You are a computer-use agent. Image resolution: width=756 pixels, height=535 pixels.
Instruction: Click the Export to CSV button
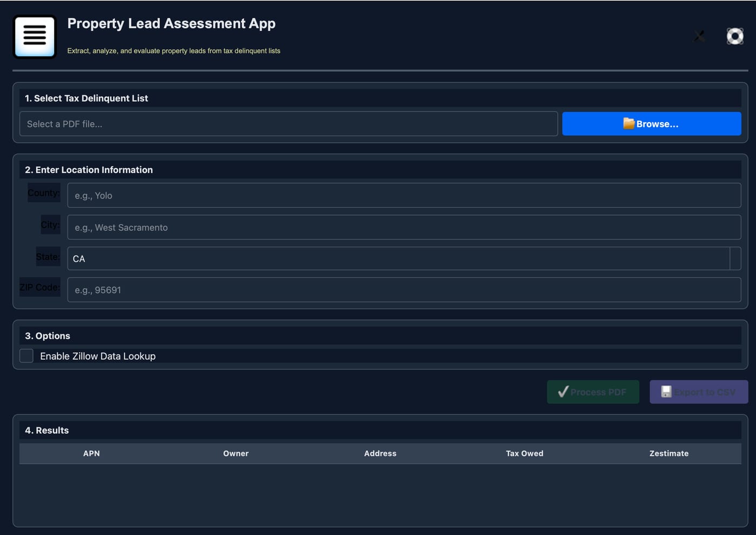(x=699, y=392)
